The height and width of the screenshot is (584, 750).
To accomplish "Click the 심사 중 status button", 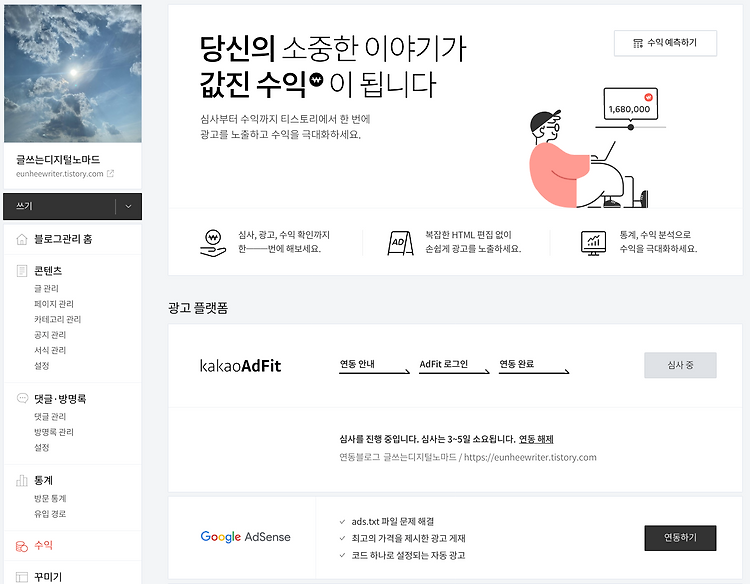I will point(680,365).
